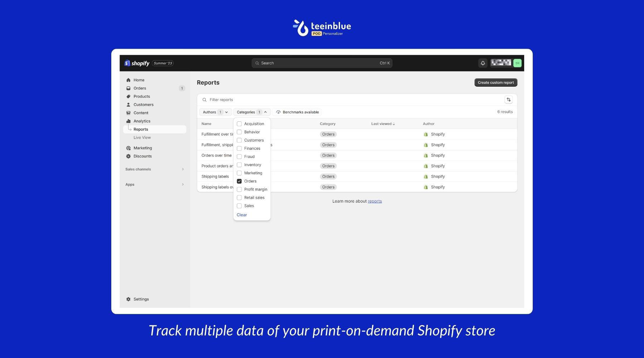
Task: Click the Discounts badge icon in the sidebar
Action: (x=128, y=156)
